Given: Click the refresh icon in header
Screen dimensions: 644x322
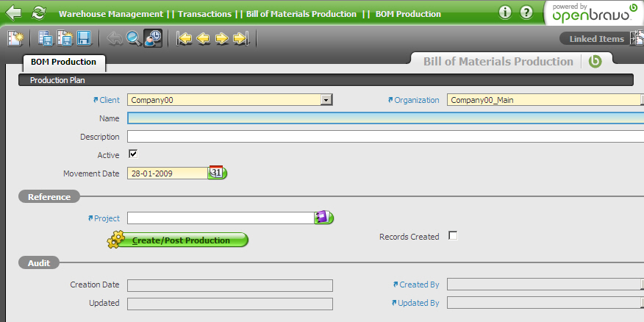Looking at the screenshot, I should point(39,12).
